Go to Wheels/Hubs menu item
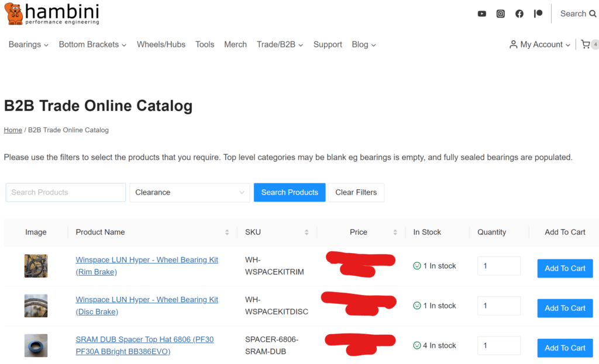 pos(161,44)
